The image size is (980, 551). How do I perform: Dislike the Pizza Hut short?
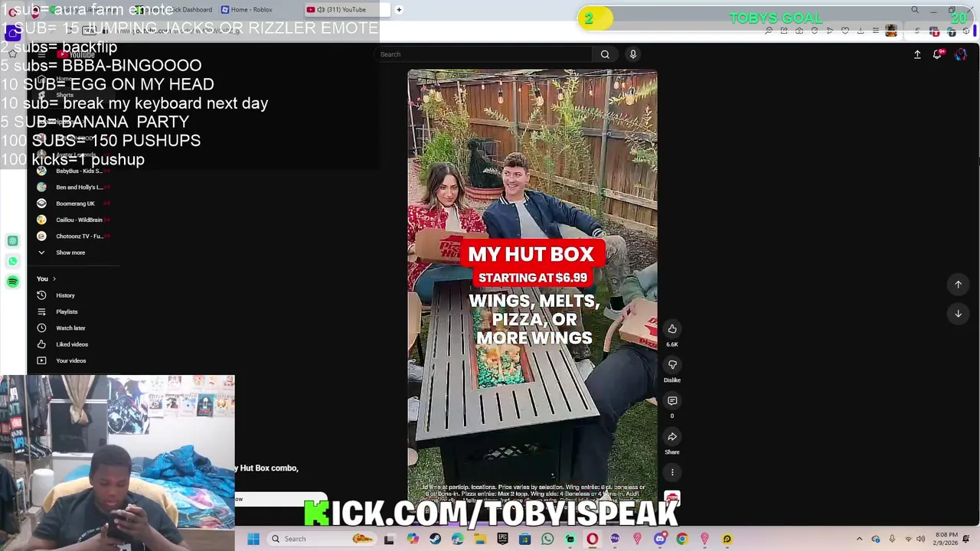pos(672,365)
